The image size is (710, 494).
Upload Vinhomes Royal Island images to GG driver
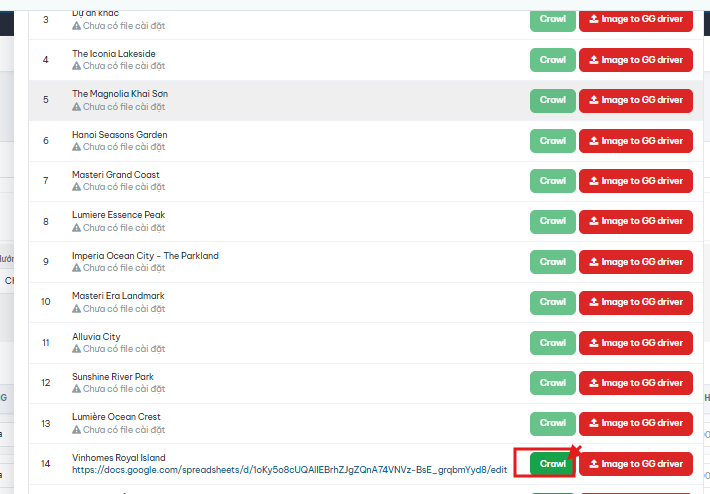pos(636,464)
